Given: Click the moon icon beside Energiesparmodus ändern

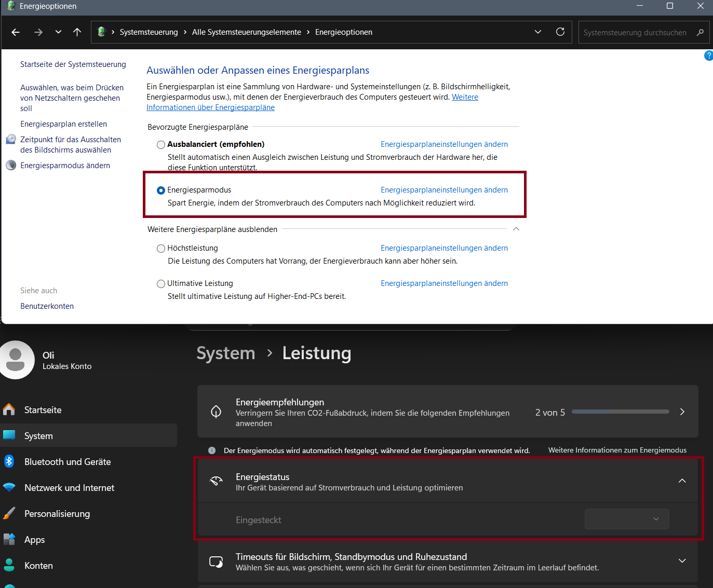Looking at the screenshot, I should [x=11, y=165].
